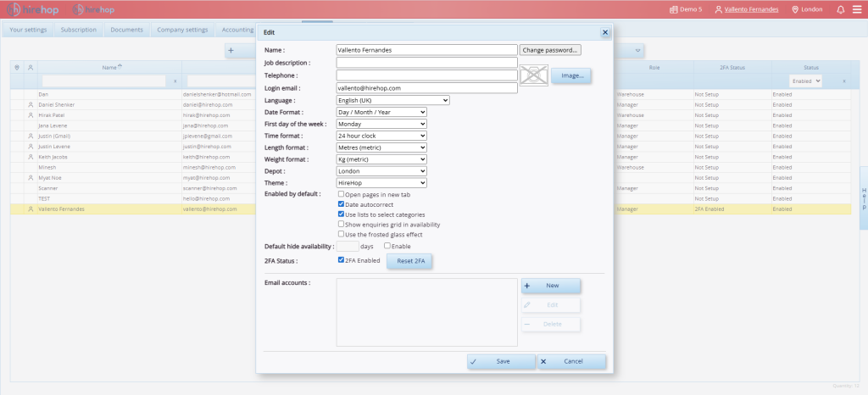Screen dimensions: 868x395
Task: Enable Show enquiries grid in availability
Action: pos(341,225)
